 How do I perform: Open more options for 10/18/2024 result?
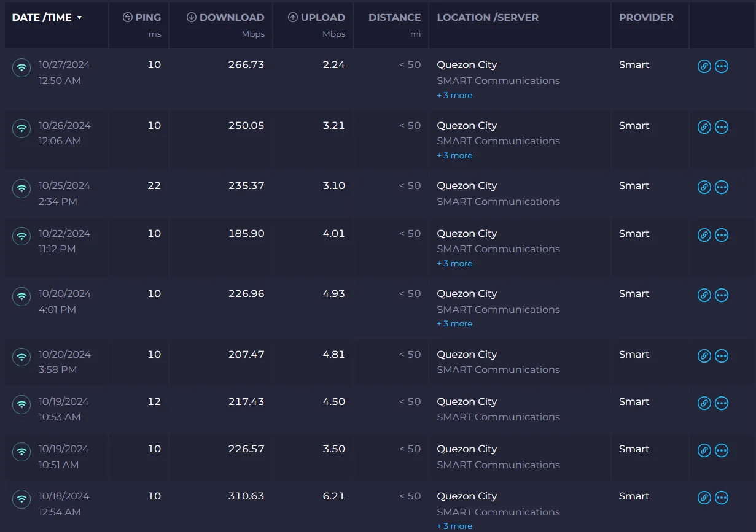coord(722,498)
